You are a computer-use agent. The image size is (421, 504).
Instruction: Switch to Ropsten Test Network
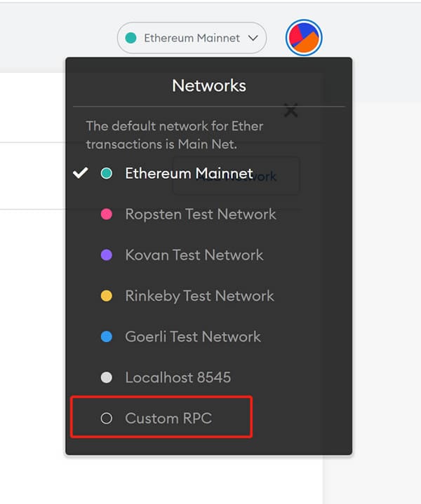point(201,214)
